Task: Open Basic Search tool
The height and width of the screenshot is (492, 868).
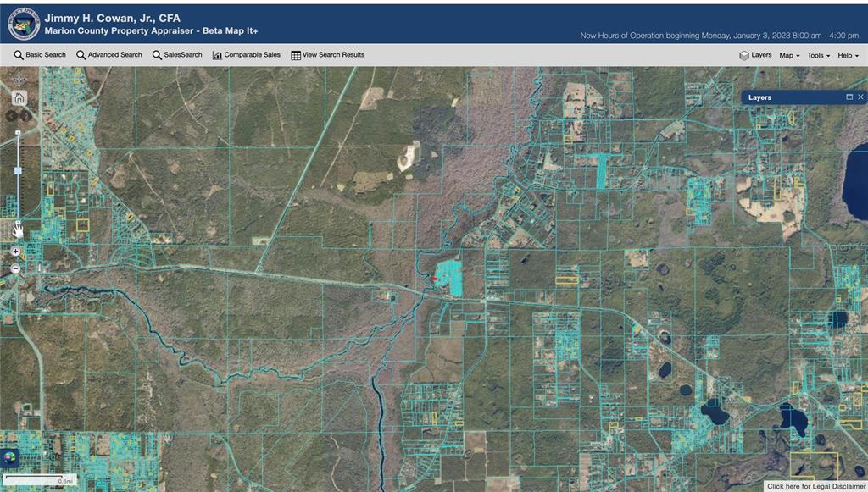Action: pyautogui.click(x=40, y=55)
